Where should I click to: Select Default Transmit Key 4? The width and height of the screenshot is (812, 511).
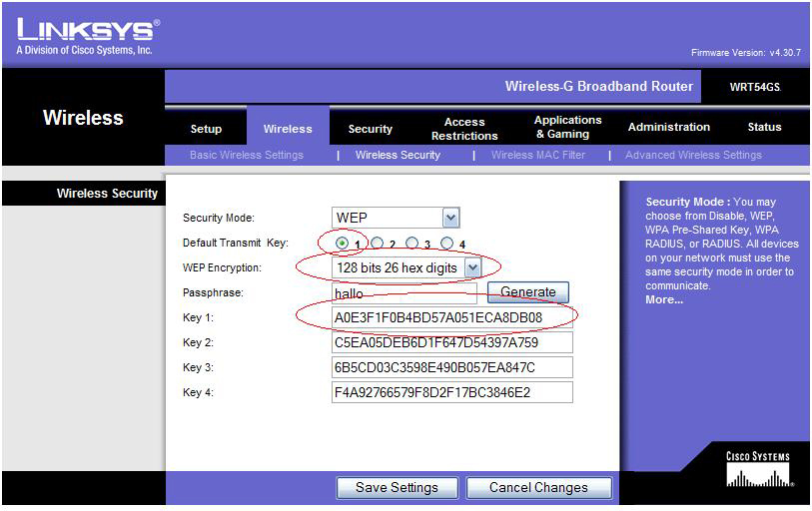[446, 243]
